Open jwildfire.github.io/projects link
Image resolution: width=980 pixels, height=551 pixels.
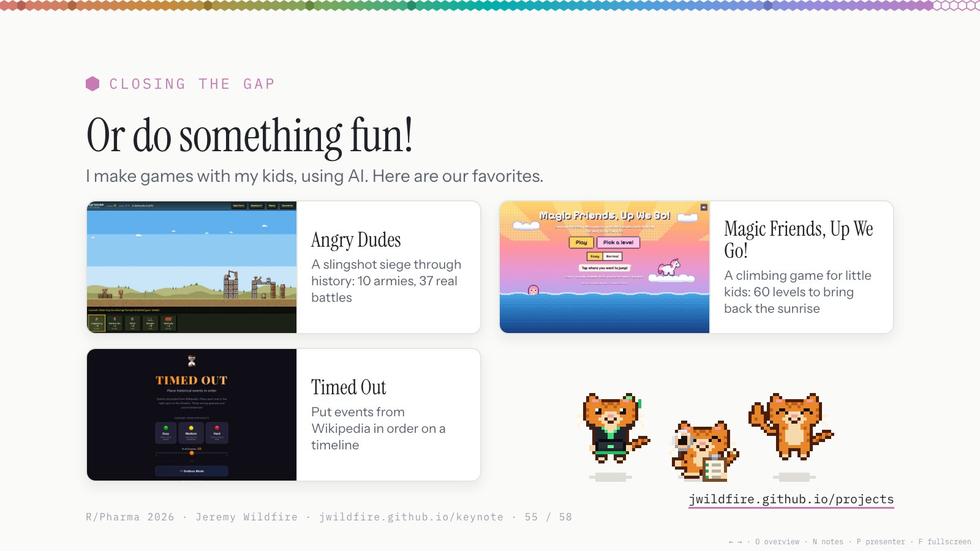[791, 499]
